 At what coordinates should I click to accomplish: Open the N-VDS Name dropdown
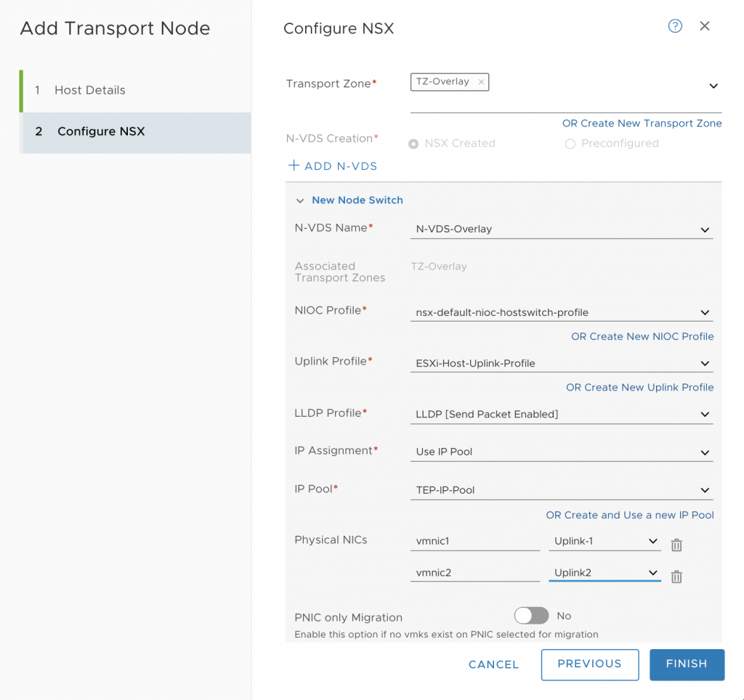click(x=562, y=229)
